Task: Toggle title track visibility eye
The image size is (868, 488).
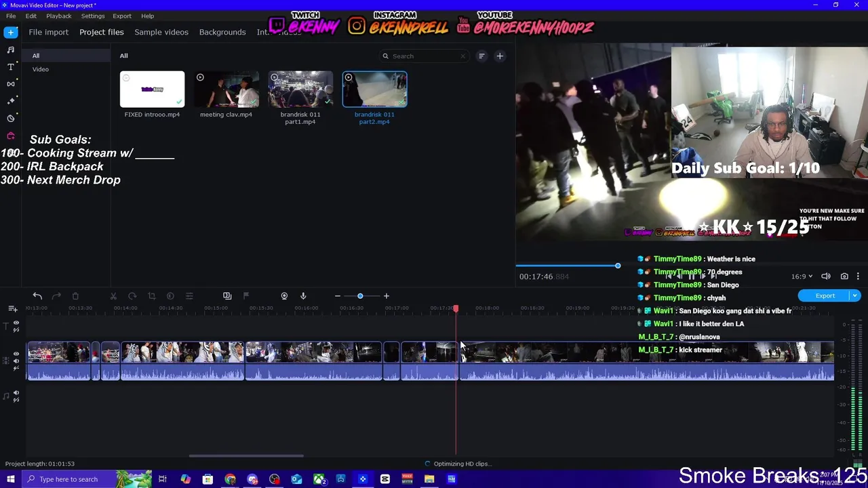Action: [16, 323]
